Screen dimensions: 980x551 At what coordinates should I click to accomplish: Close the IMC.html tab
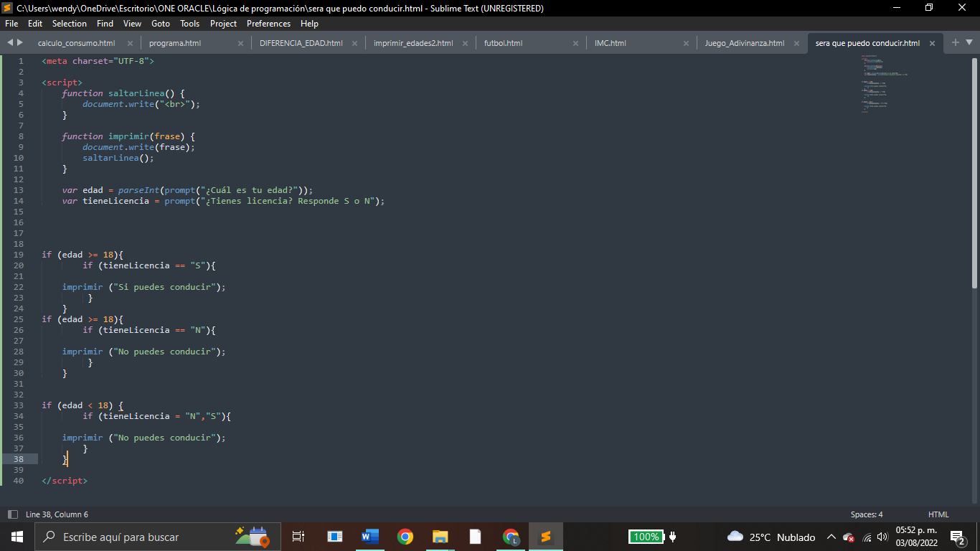tap(686, 43)
